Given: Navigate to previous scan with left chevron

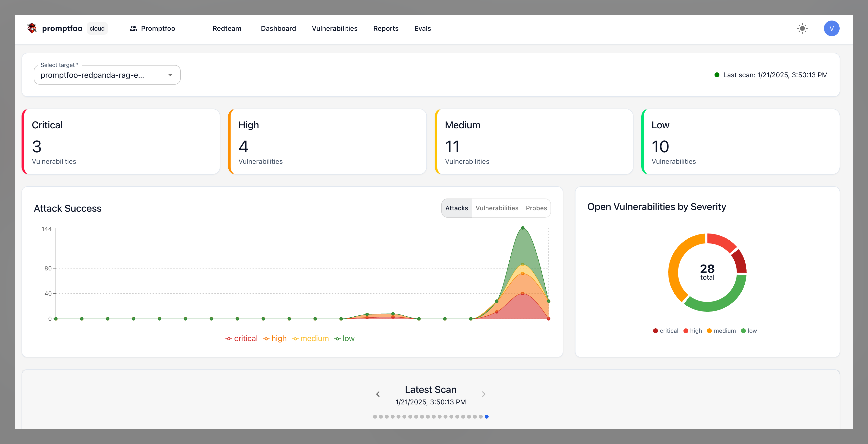Looking at the screenshot, I should pyautogui.click(x=377, y=394).
